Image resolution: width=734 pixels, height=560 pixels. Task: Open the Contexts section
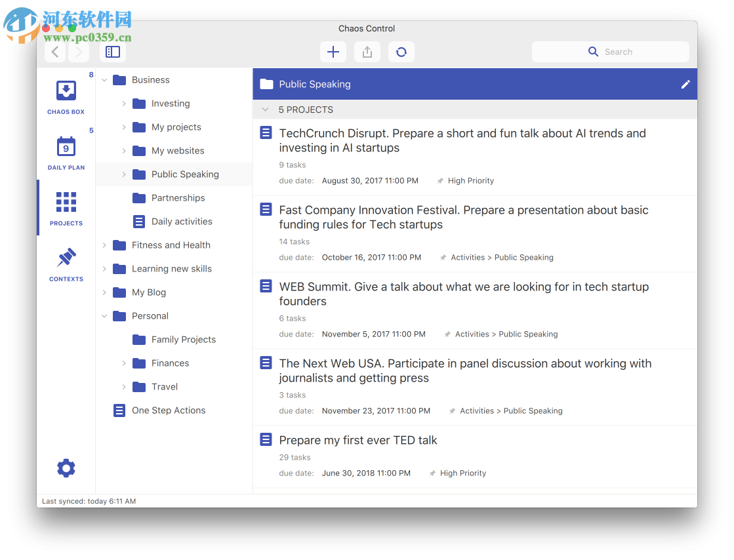[x=66, y=261]
